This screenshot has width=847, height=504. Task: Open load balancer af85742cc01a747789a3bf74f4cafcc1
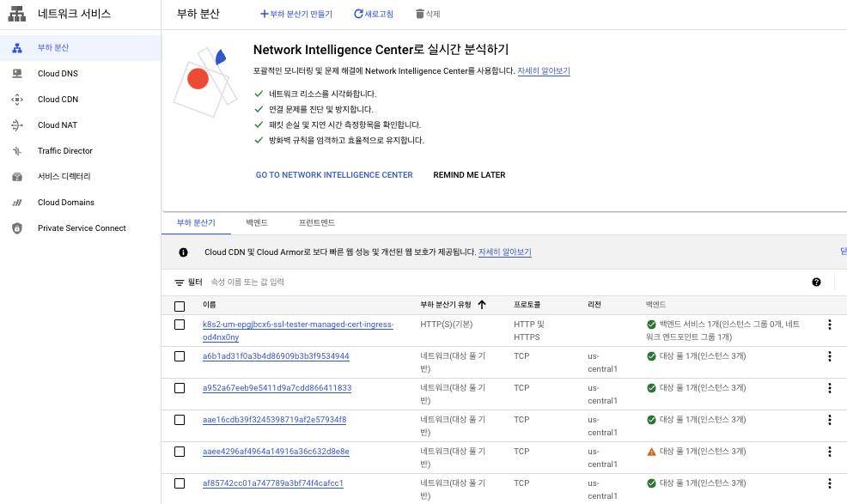coord(273,484)
